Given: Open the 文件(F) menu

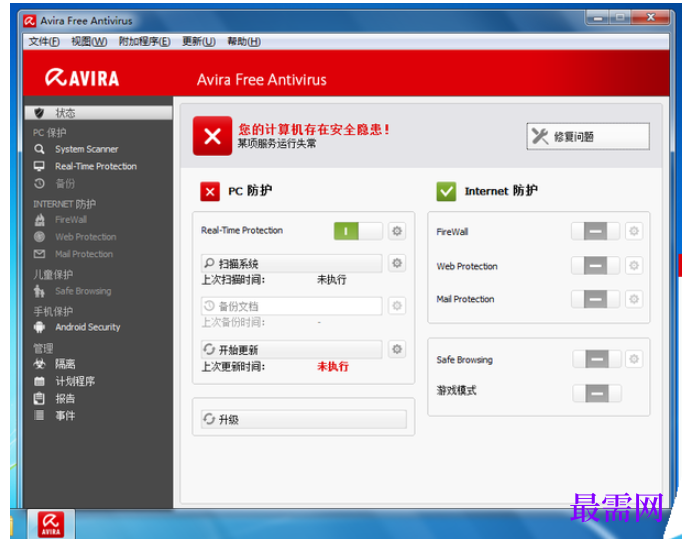Looking at the screenshot, I should pyautogui.click(x=44, y=42).
